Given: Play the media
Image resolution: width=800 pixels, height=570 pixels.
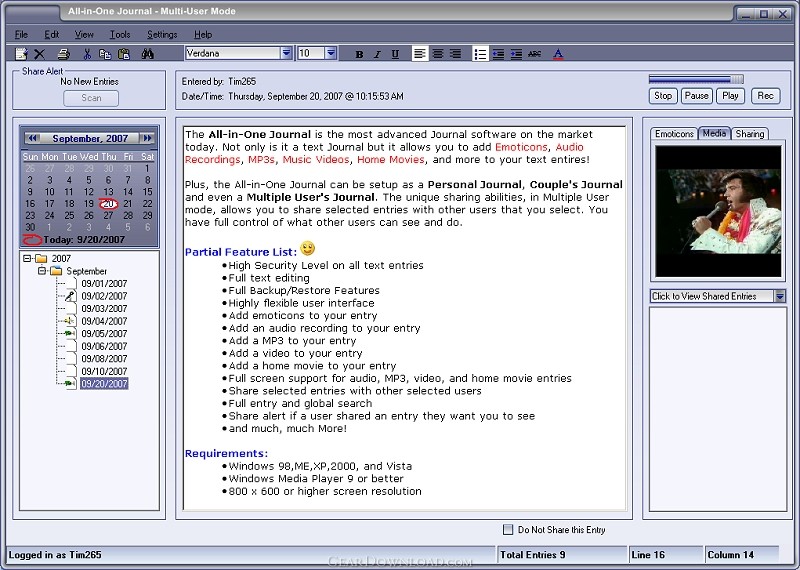Looking at the screenshot, I should 730,95.
